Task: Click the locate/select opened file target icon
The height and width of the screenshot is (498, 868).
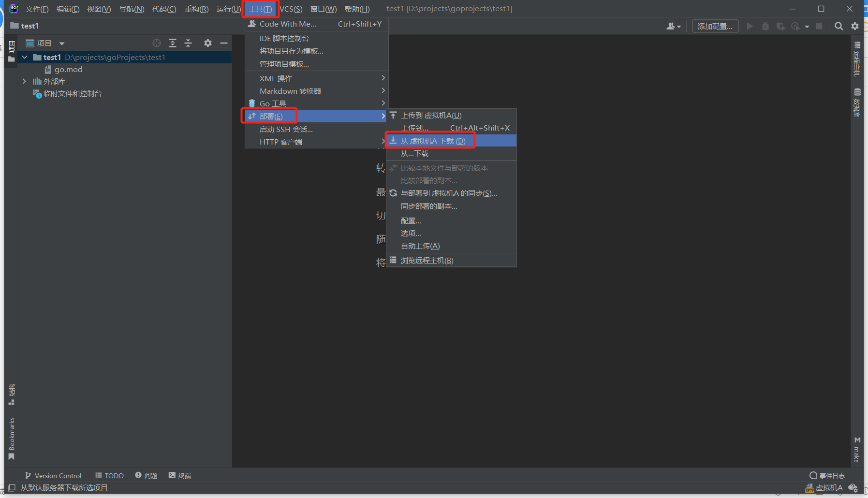Action: (x=157, y=43)
